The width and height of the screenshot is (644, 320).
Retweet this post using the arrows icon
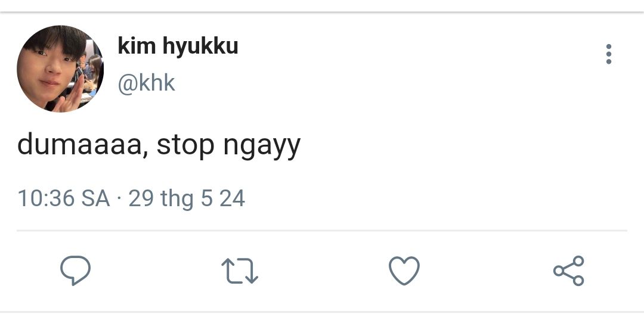pos(240,271)
